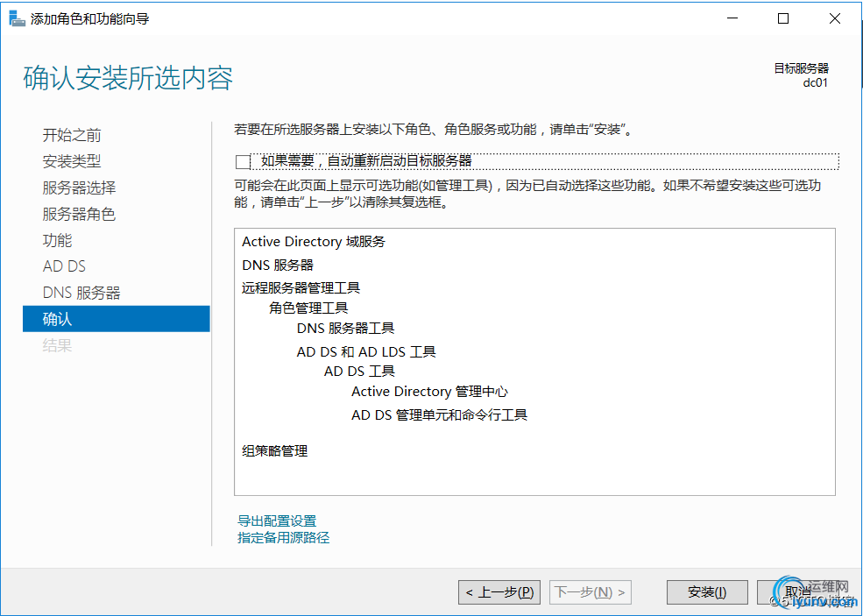Image resolution: width=863 pixels, height=616 pixels.
Task: Click the 安装(I) install button
Action: point(707,592)
